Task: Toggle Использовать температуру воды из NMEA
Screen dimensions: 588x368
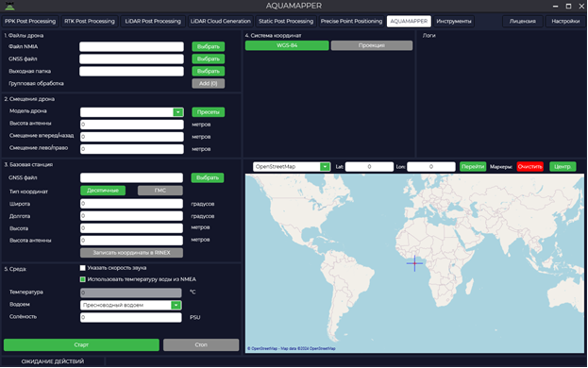Action: click(x=82, y=279)
